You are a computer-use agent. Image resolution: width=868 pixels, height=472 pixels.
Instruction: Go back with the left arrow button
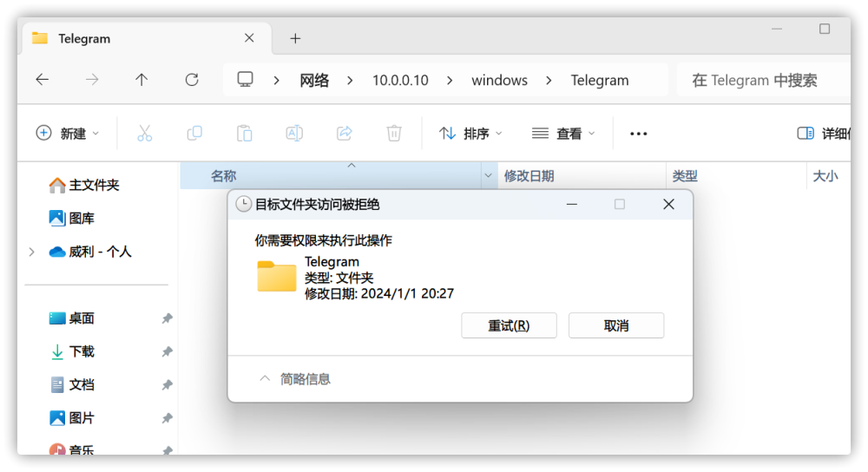(42, 80)
